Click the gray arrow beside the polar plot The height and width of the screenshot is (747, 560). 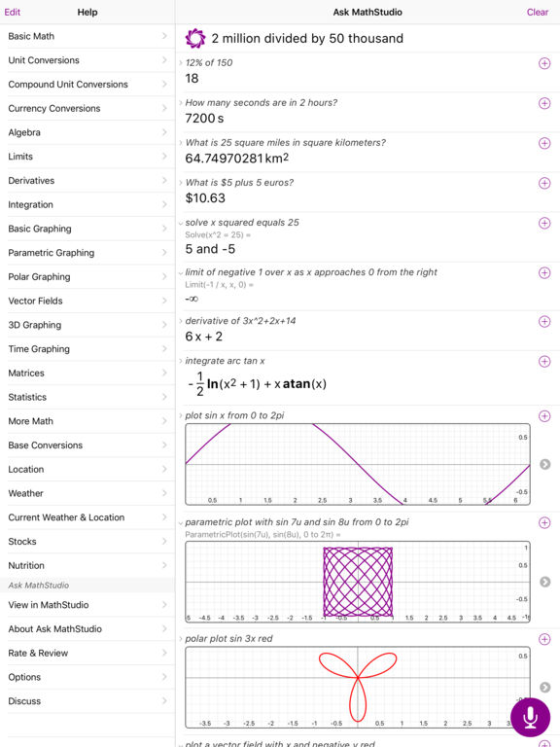point(545,687)
